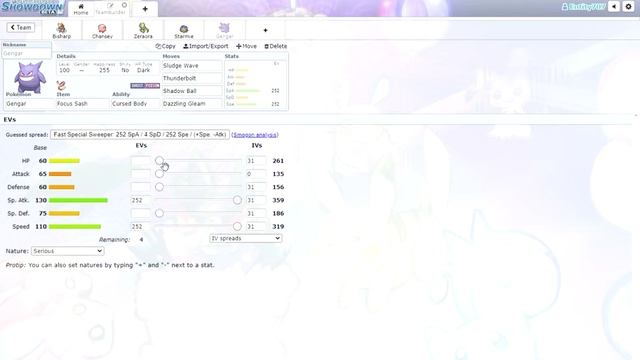Click the HP EV slider handle

tap(159, 160)
